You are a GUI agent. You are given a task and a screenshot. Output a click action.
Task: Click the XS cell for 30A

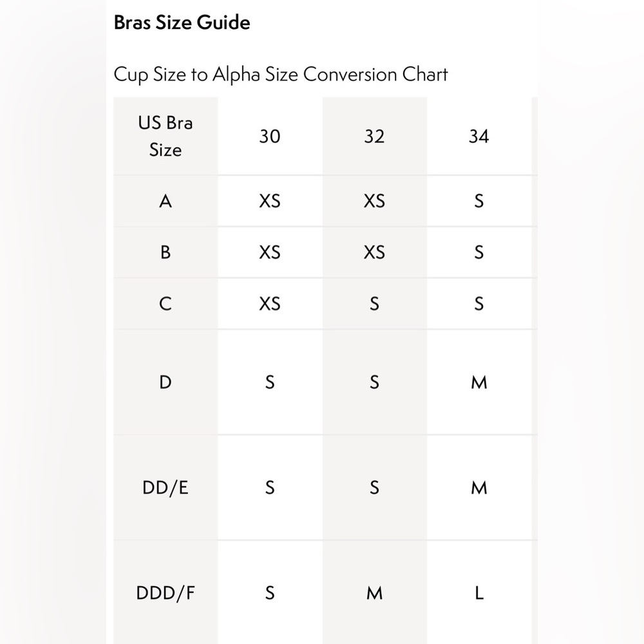270,201
